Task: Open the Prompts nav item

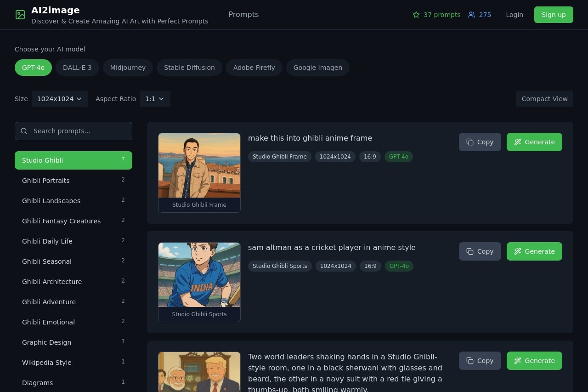Action: pos(243,15)
